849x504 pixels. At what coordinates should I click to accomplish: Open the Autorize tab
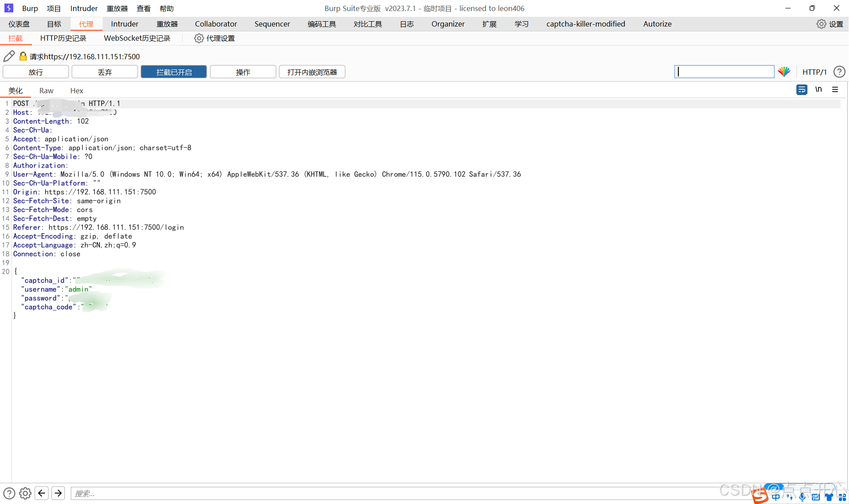(658, 24)
